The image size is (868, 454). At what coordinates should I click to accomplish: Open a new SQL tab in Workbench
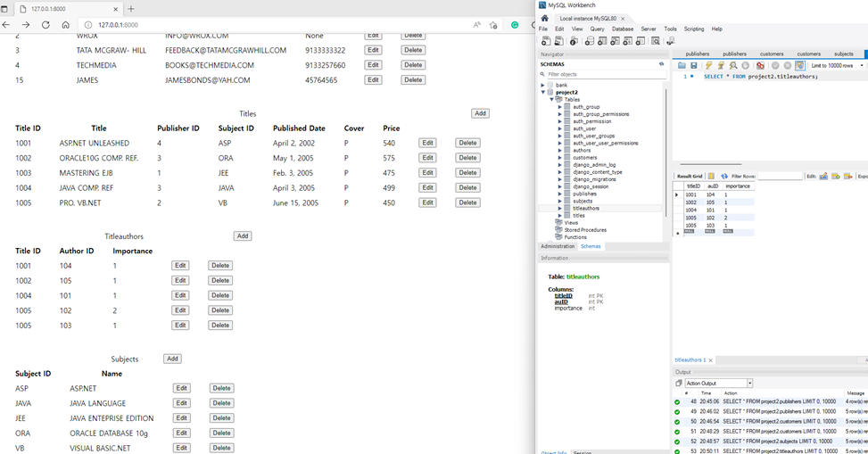(x=546, y=41)
